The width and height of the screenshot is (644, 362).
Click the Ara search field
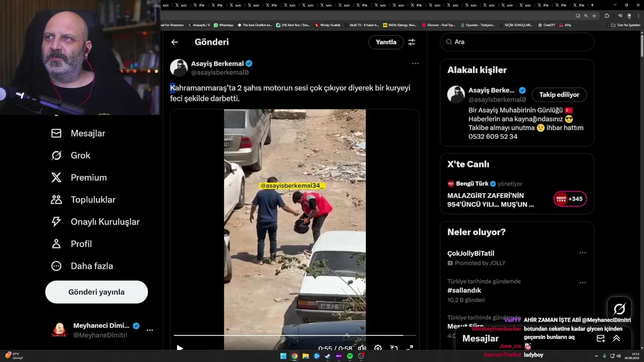517,42
